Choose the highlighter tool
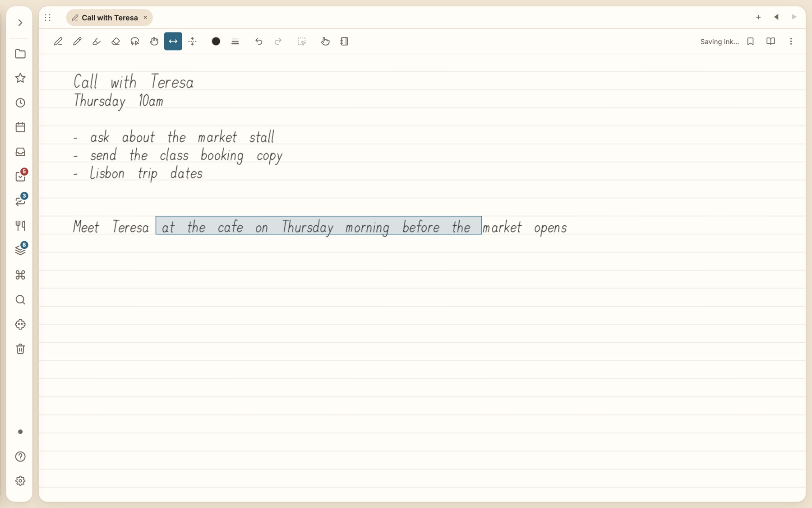This screenshot has width=812, height=508. click(97, 42)
